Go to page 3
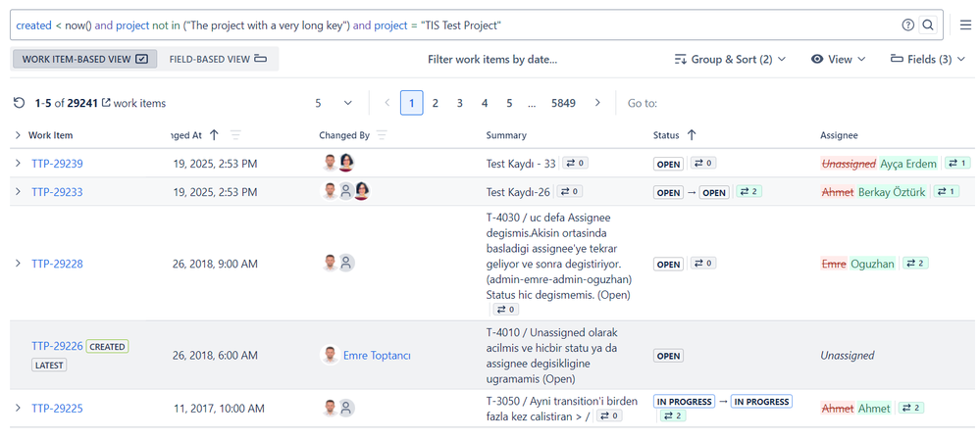Screen dimensions: 980x439 pyautogui.click(x=459, y=103)
